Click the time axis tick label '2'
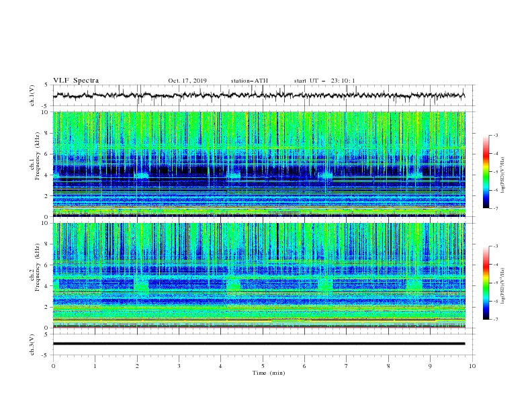This screenshot has height=411, width=532. tap(137, 366)
